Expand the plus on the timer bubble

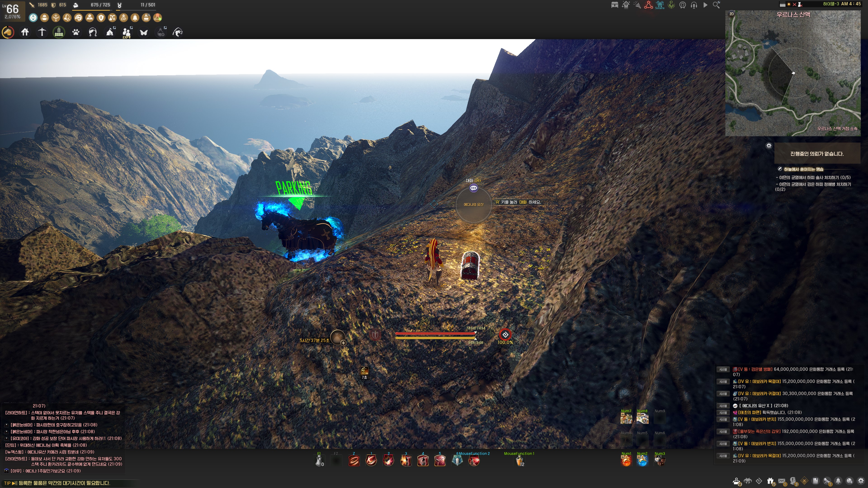(x=343, y=343)
